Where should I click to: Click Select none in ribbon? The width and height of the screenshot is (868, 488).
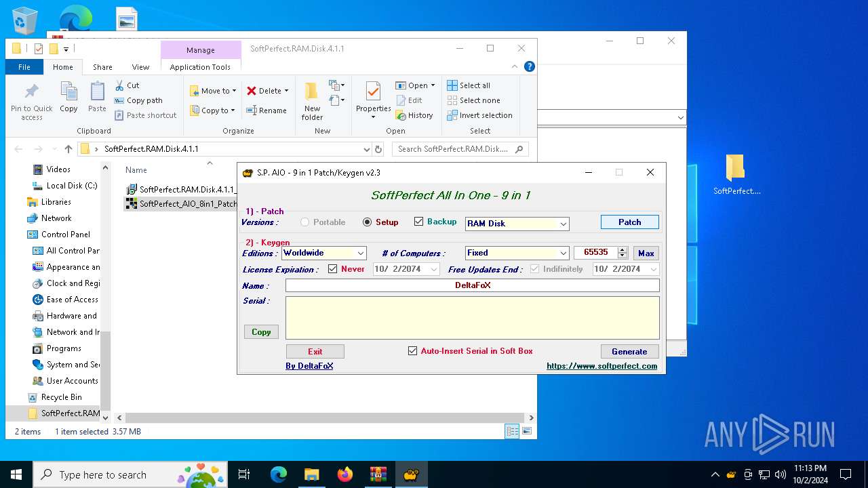click(x=473, y=100)
